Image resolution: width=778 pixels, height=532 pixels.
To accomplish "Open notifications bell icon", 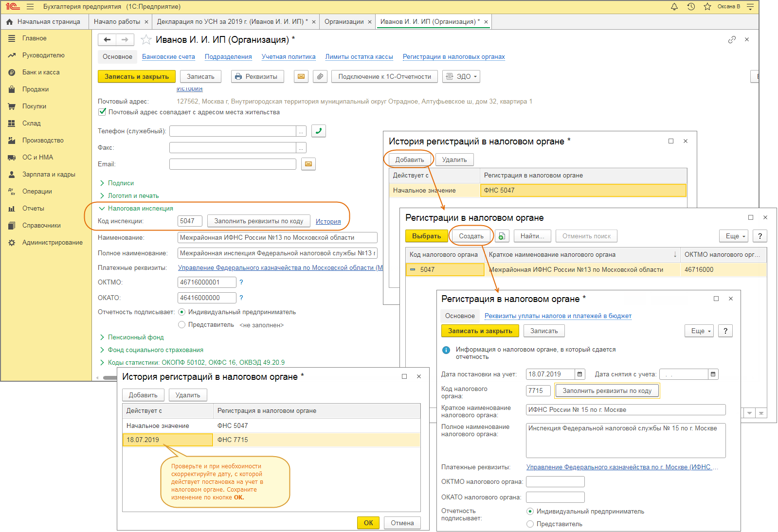I will click(674, 7).
